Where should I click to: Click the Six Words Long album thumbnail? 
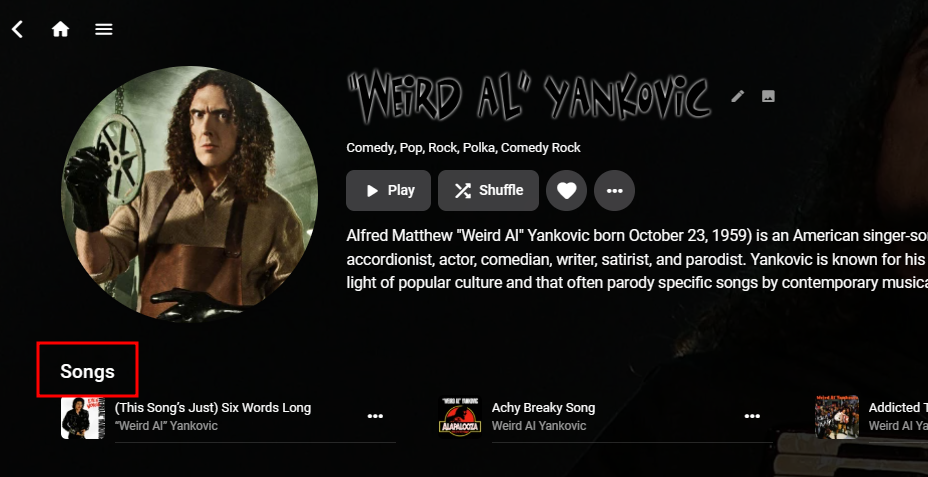click(82, 418)
